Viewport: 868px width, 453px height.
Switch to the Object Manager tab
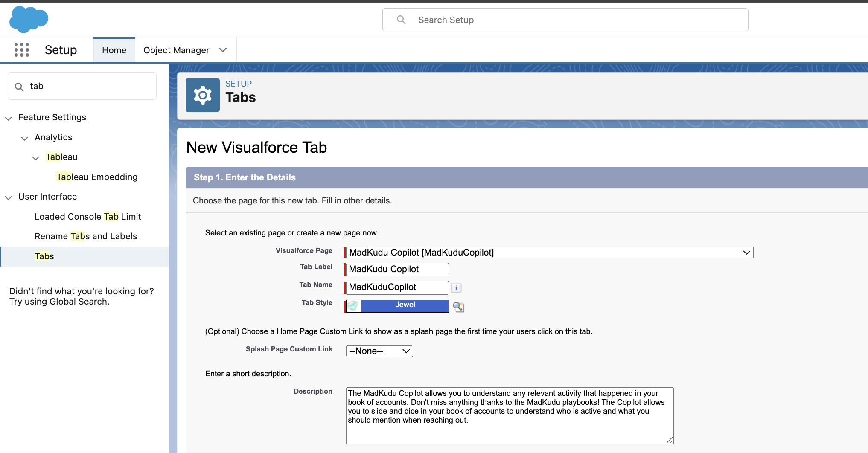click(x=176, y=50)
